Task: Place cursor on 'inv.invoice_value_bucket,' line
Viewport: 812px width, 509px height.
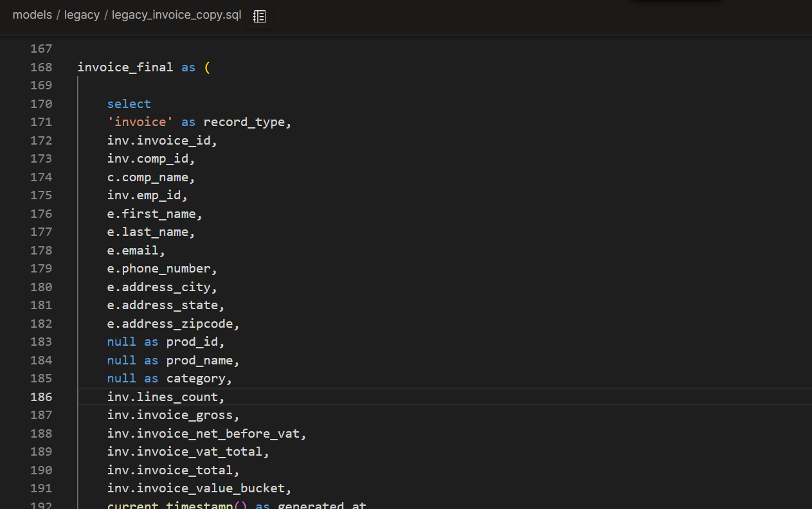Action: pyautogui.click(x=199, y=488)
